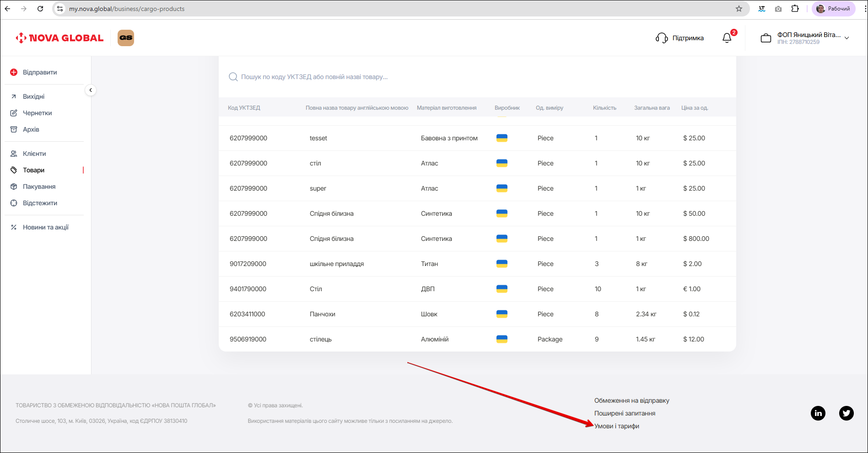This screenshot has height=453, width=868.
Task: Click the briefcase account icon
Action: click(x=766, y=38)
